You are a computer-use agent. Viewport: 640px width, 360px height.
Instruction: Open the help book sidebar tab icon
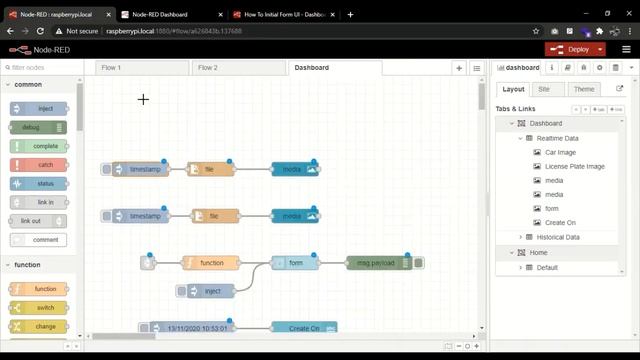pos(567,68)
